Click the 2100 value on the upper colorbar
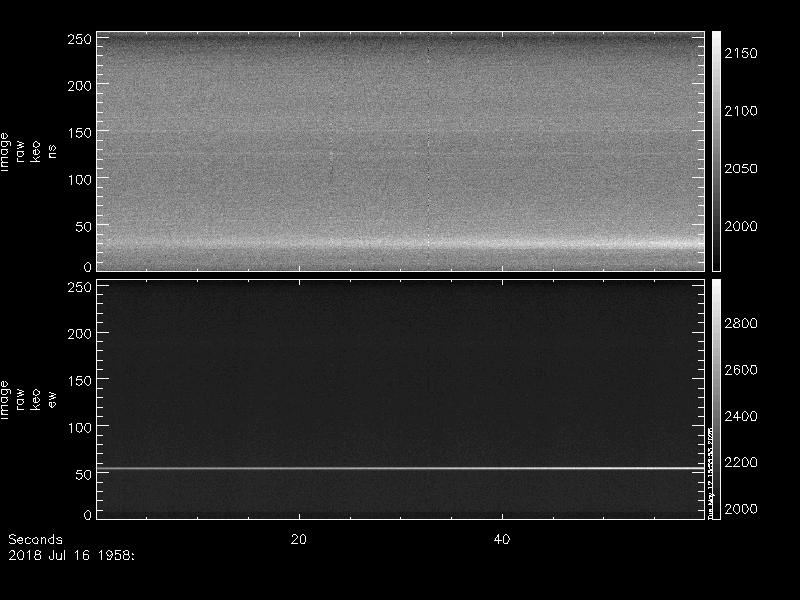Image resolution: width=800 pixels, height=600 pixels. click(x=741, y=111)
